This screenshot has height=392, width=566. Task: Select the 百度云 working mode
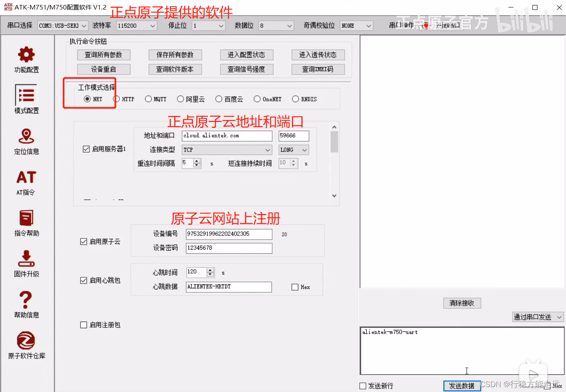[219, 99]
